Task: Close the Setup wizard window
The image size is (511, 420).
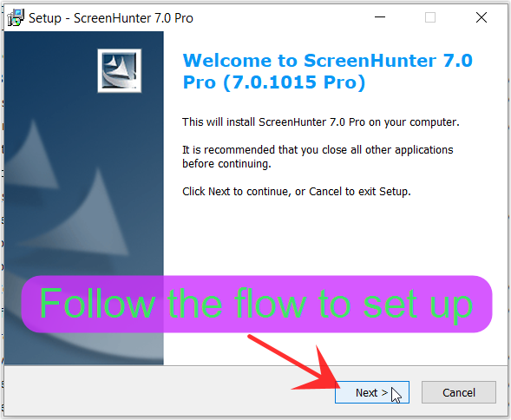Action: (x=482, y=17)
